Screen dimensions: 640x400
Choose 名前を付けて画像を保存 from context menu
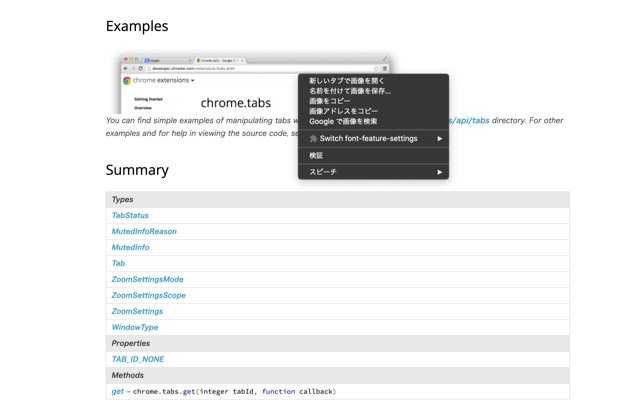point(350,91)
